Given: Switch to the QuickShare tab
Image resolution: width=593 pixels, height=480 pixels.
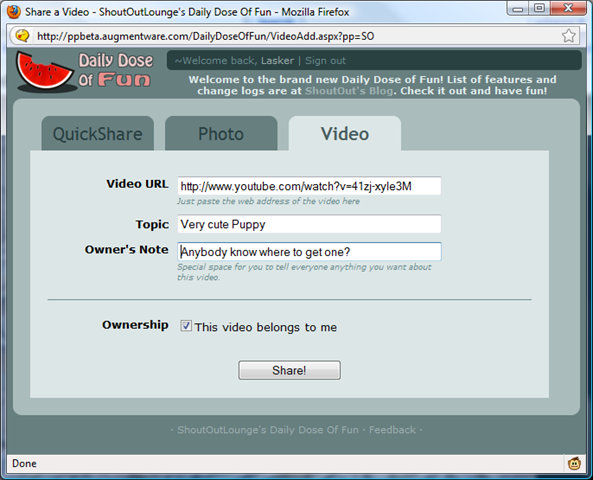Looking at the screenshot, I should click(98, 134).
